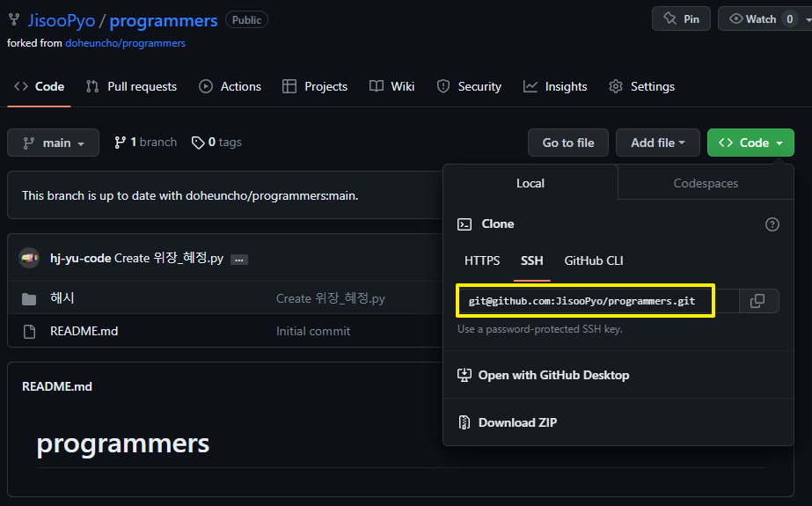Select the SSH clone option
Image resolution: width=812 pixels, height=506 pixels.
[x=532, y=260]
